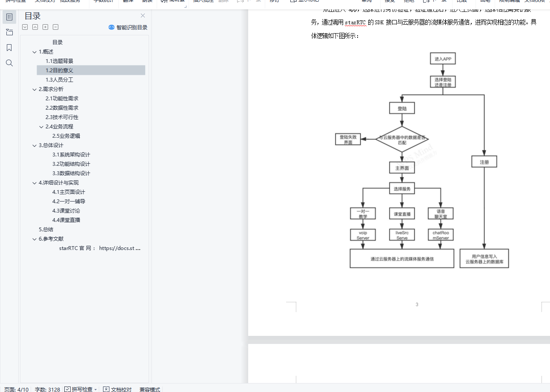
Task: Go to heading 3.总体设计
Action: pyautogui.click(x=51, y=145)
